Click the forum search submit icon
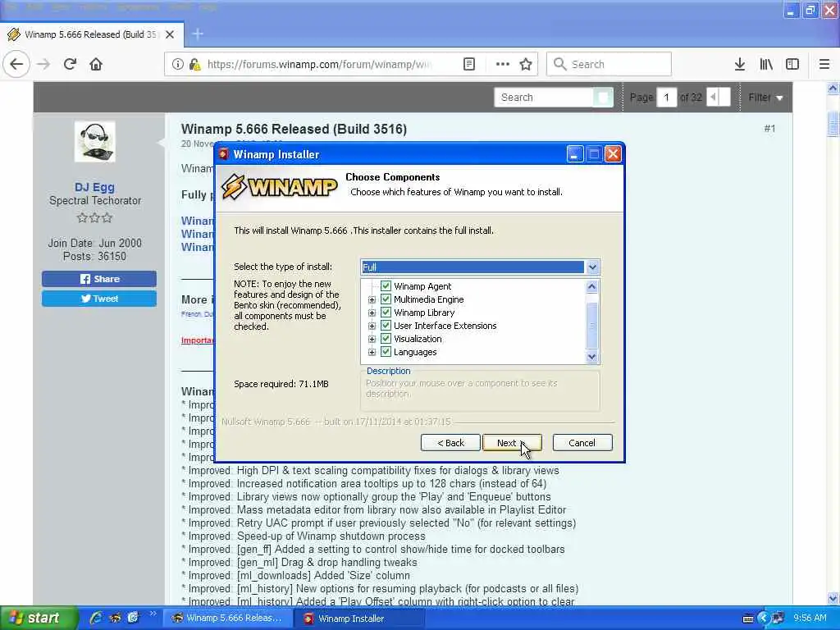The width and height of the screenshot is (840, 630). click(603, 98)
